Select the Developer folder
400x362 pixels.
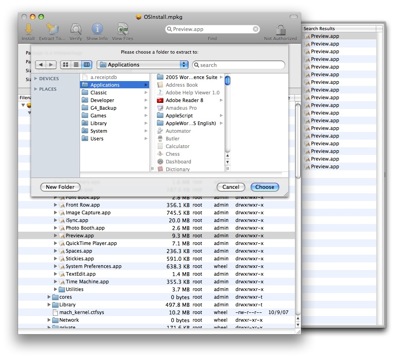tap(115, 100)
